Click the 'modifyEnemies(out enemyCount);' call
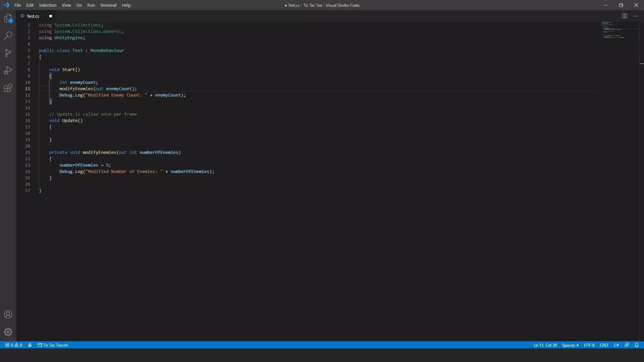The height and width of the screenshot is (362, 644). point(98,89)
